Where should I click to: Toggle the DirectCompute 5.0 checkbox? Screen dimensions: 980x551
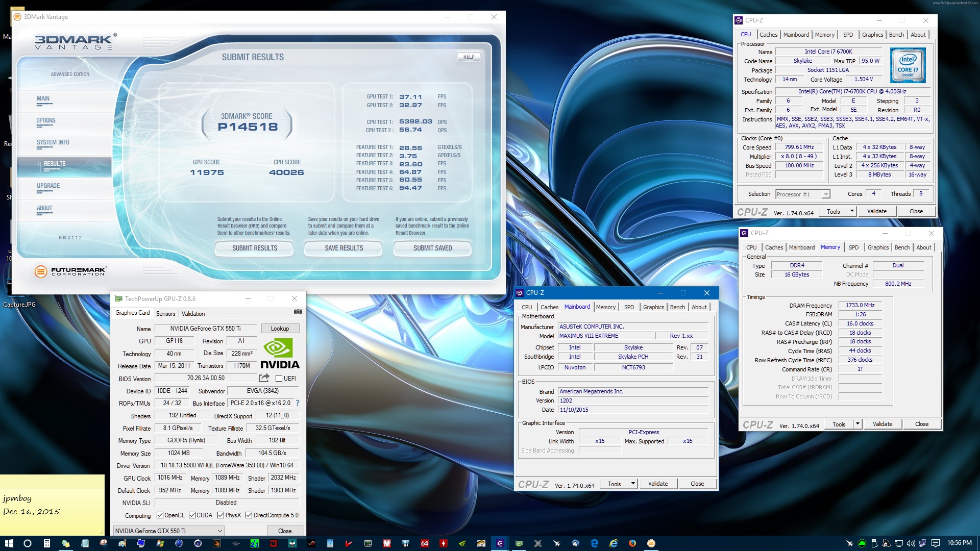[x=249, y=515]
